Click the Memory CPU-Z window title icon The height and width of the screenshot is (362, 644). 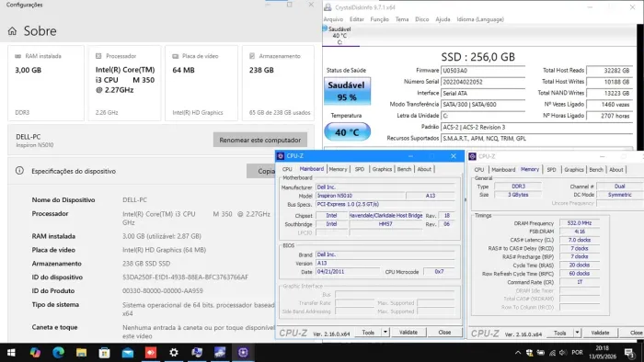coord(472,156)
